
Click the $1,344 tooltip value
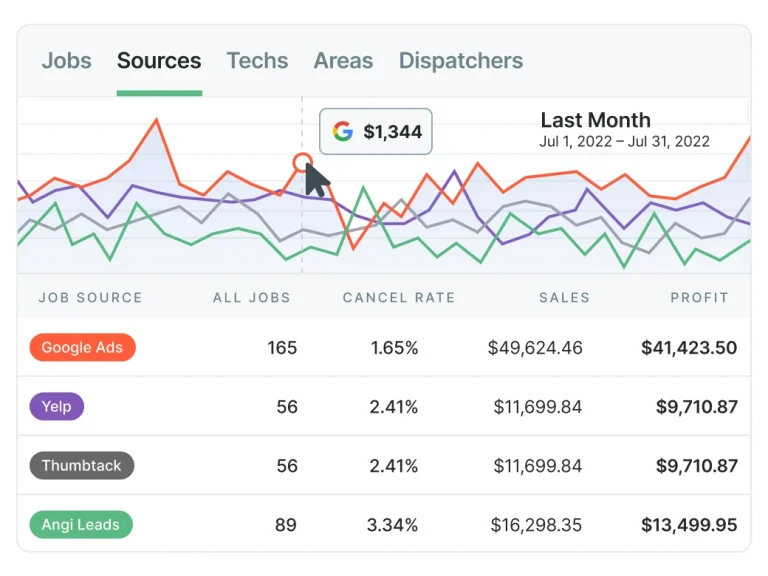point(392,131)
